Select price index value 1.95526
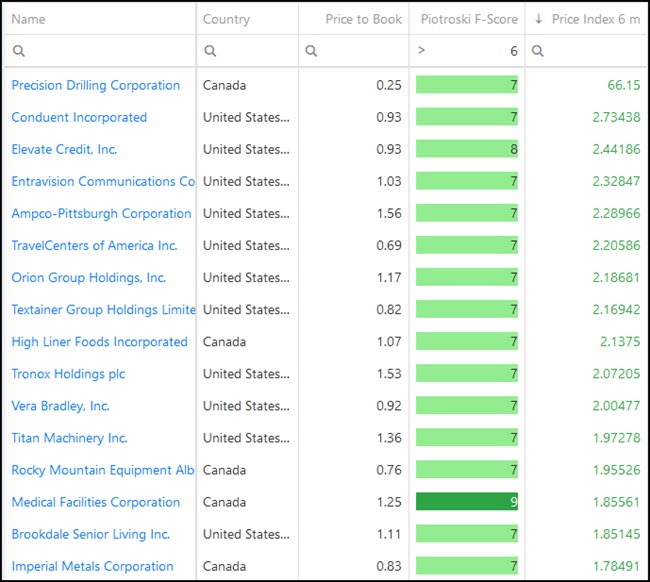This screenshot has height=582, width=650. pos(616,470)
